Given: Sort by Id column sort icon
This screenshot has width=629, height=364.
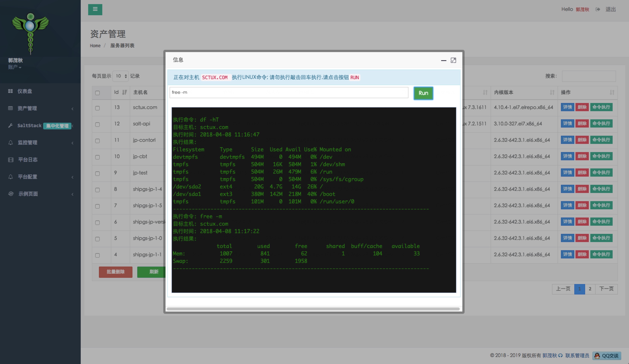Looking at the screenshot, I should tap(124, 92).
